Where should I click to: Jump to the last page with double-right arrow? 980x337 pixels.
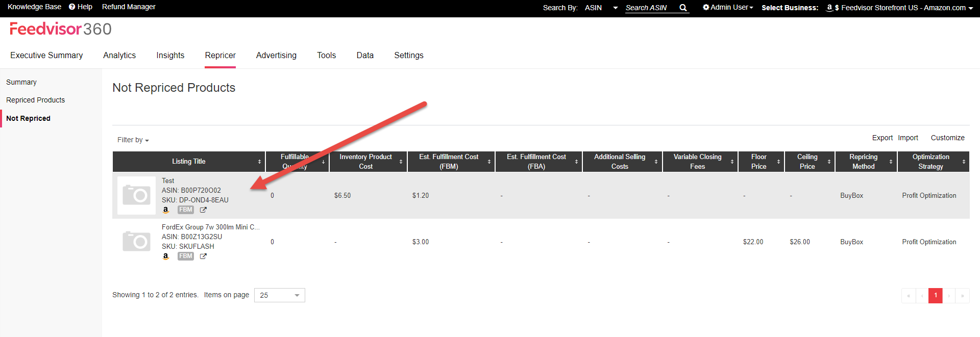pos(962,296)
